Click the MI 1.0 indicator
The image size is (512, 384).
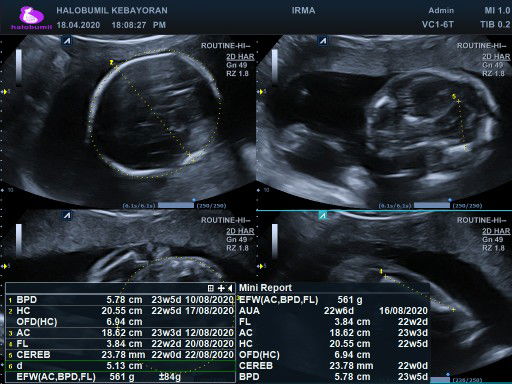click(x=497, y=10)
